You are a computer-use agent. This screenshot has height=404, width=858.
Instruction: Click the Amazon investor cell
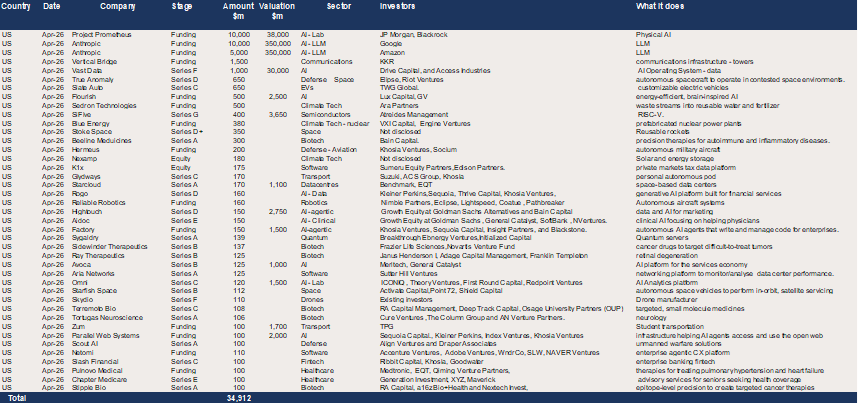click(x=392, y=53)
